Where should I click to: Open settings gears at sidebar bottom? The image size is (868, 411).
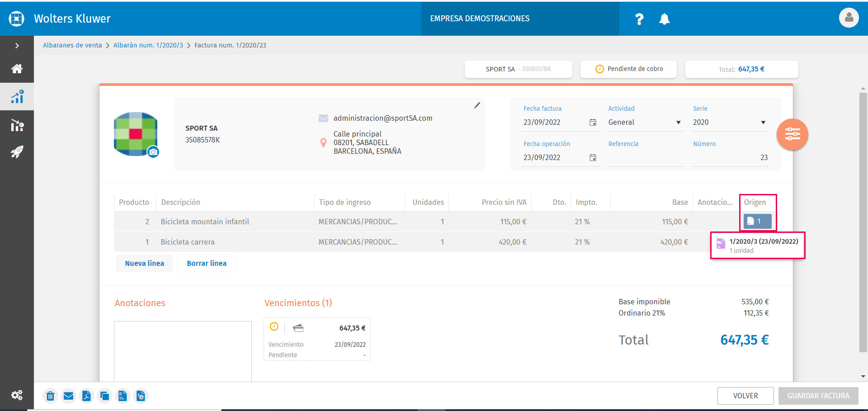pos(17,395)
